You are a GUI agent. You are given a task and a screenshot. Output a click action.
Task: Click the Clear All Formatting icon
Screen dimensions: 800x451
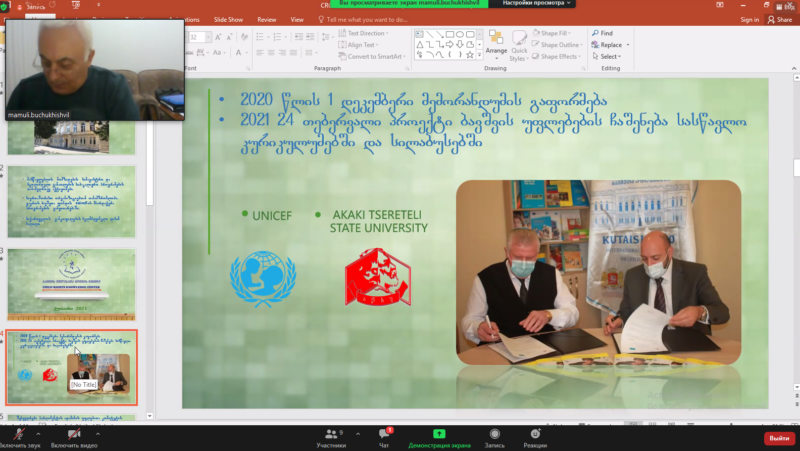pos(244,37)
